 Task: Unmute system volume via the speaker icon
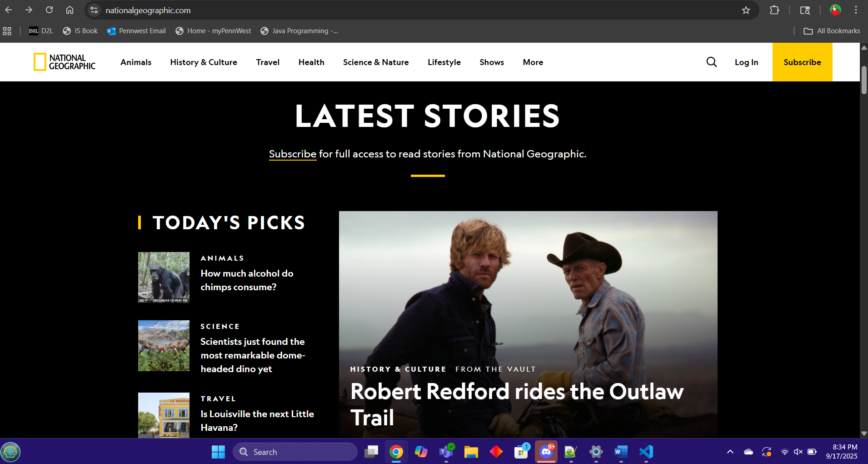798,452
